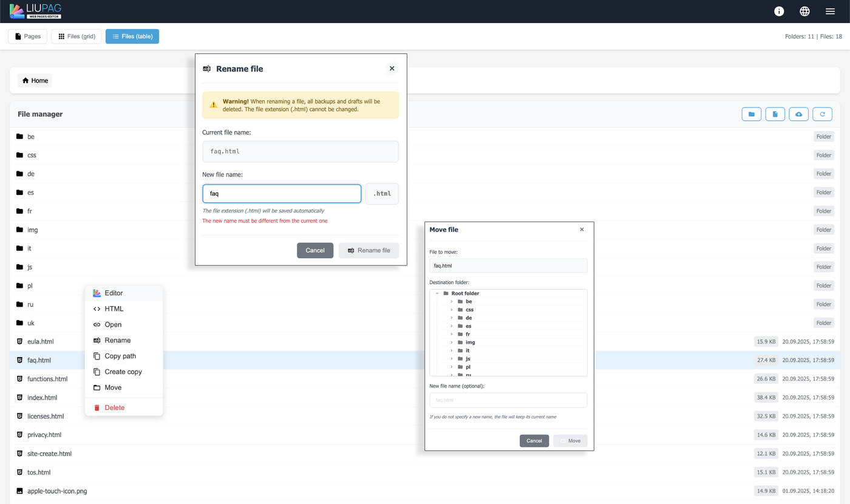Click the LIUPAG logo
The image size is (850, 504).
coord(36,11)
